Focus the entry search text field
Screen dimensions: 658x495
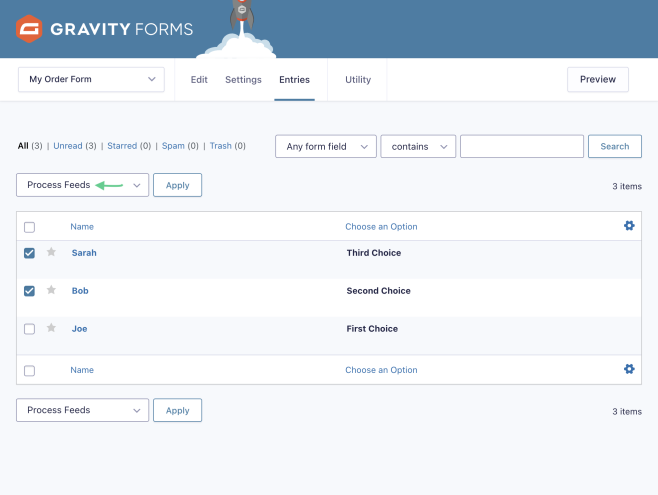[x=522, y=146]
